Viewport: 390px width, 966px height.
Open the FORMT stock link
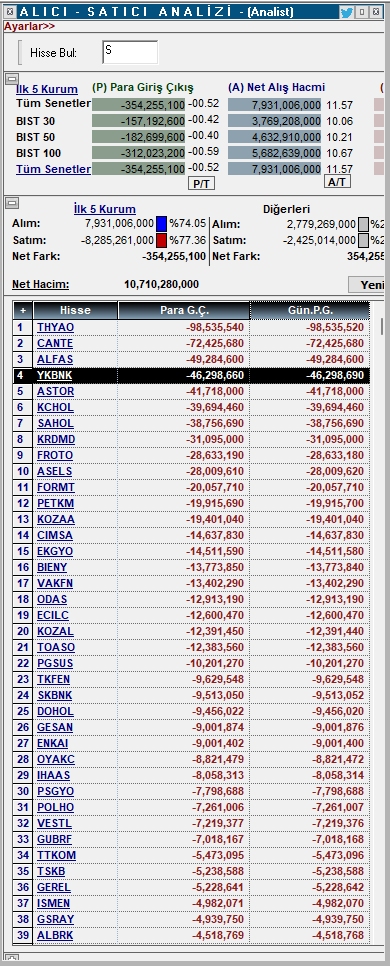[x=56, y=487]
